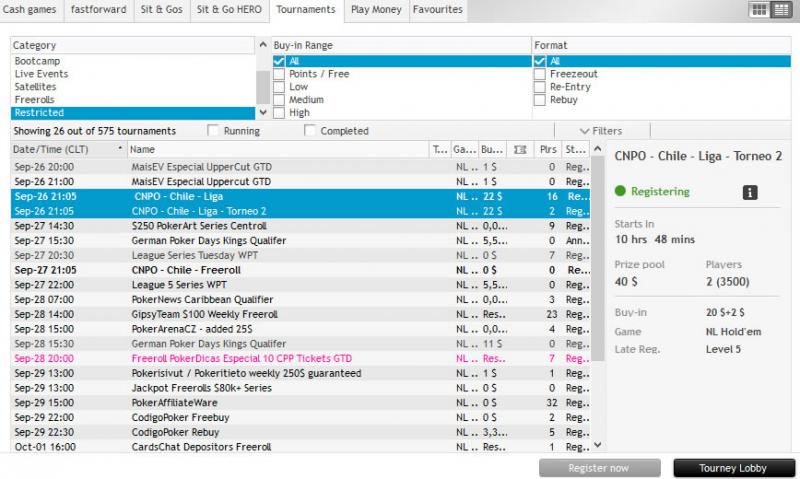Screen dimensions: 800x479
Task: Switch to grid view layout icon
Action: click(x=759, y=10)
